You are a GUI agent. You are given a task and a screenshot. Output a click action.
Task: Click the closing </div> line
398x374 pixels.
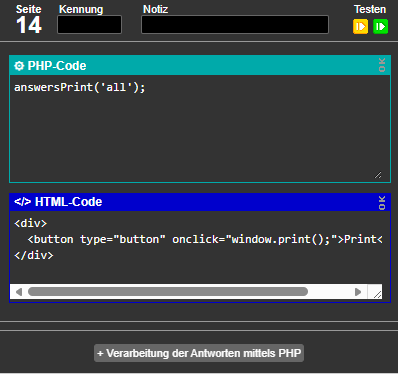34,255
